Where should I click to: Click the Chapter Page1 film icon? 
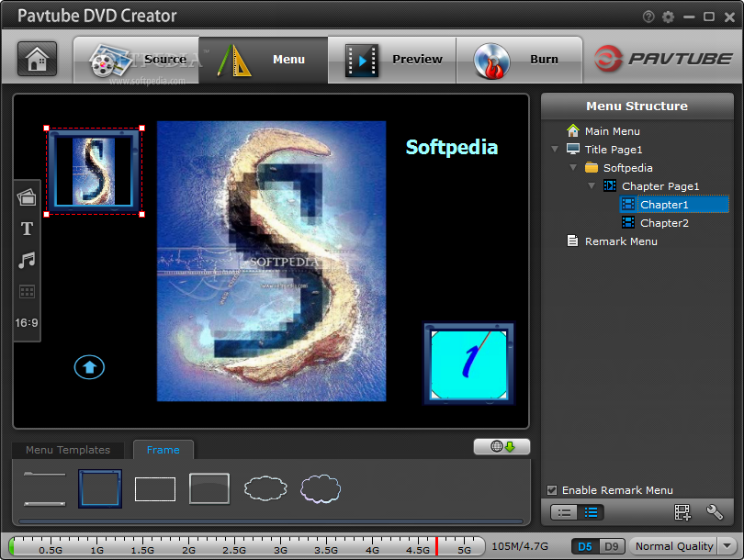(x=610, y=185)
